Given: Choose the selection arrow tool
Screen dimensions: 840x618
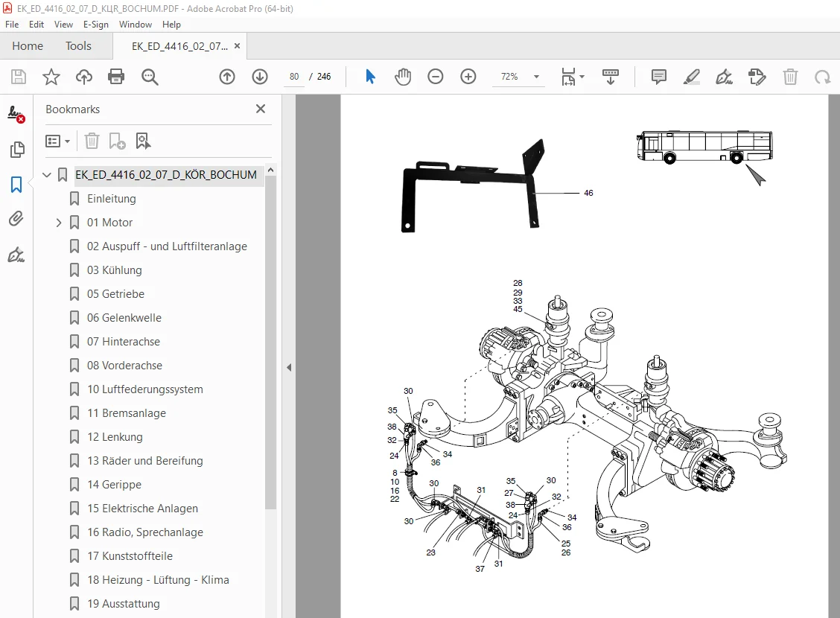Looking at the screenshot, I should 370,77.
